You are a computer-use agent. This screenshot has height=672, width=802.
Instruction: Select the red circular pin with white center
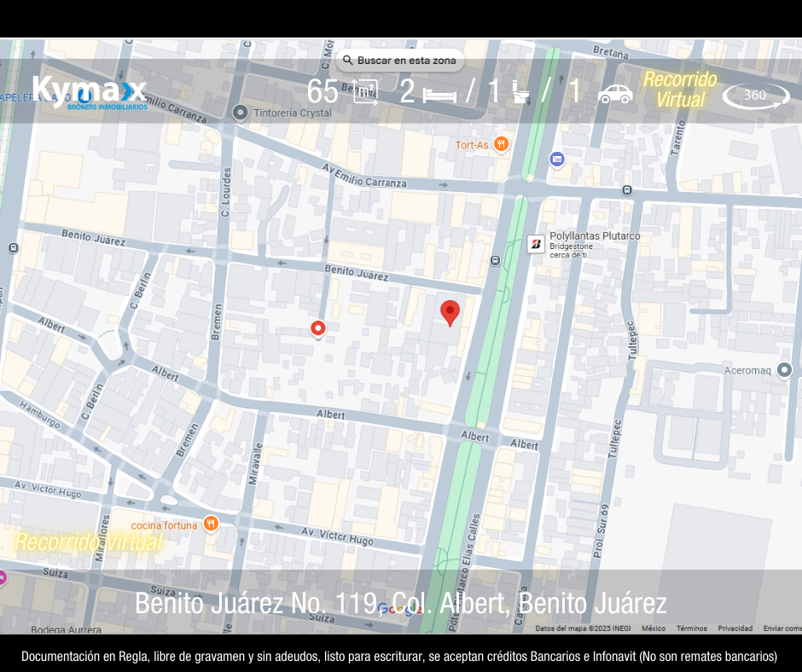point(317,329)
